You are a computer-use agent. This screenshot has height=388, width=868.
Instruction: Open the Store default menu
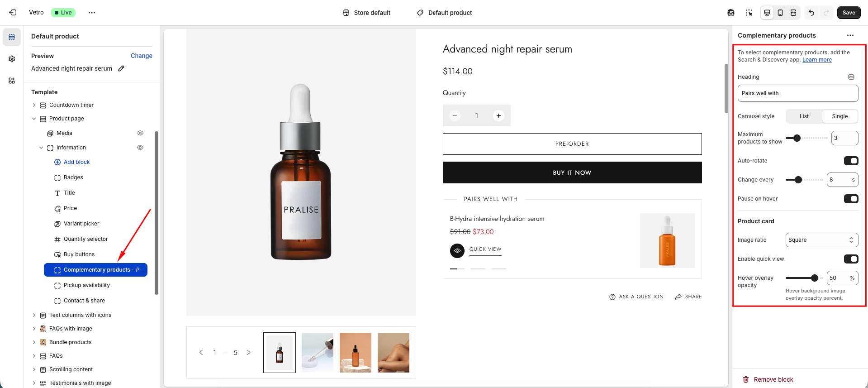(367, 13)
